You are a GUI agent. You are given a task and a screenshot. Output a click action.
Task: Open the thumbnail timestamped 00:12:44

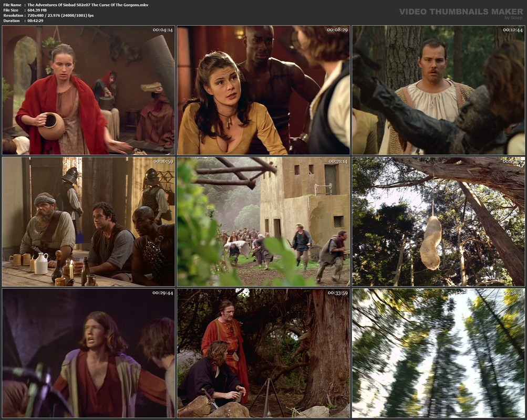[x=438, y=90]
